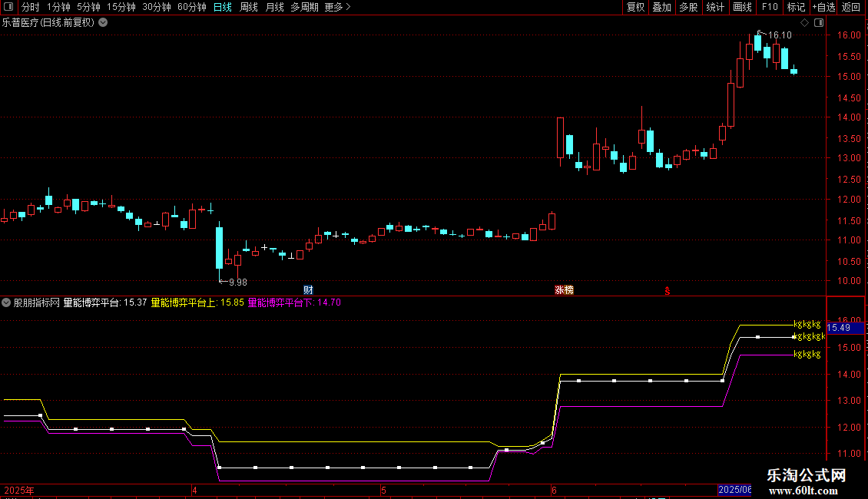868x499 pixels.
Task: Click the 股朋指标网 indicator name
Action: pos(37,302)
